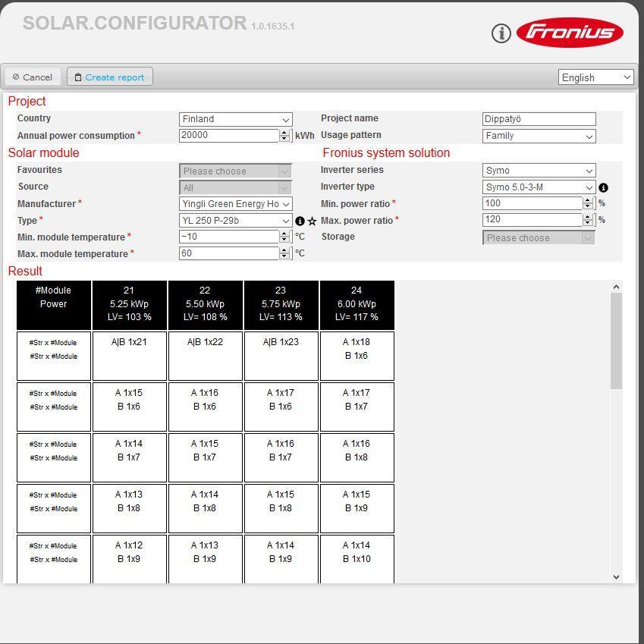The height and width of the screenshot is (644, 644).
Task: Click Min. power ratio field with 100
Action: [532, 203]
